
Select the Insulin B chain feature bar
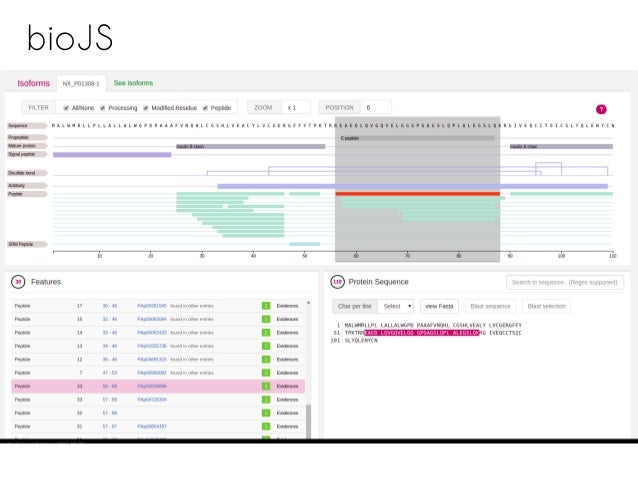click(x=251, y=146)
